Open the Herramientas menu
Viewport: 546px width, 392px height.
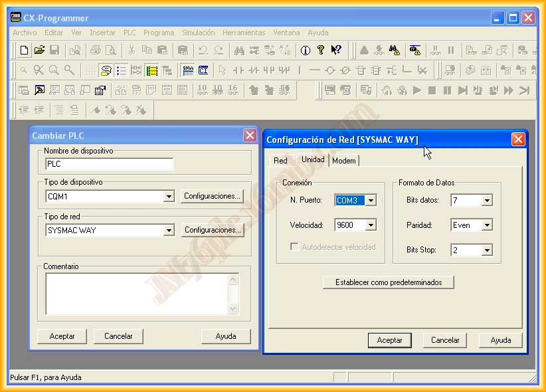pyautogui.click(x=243, y=33)
